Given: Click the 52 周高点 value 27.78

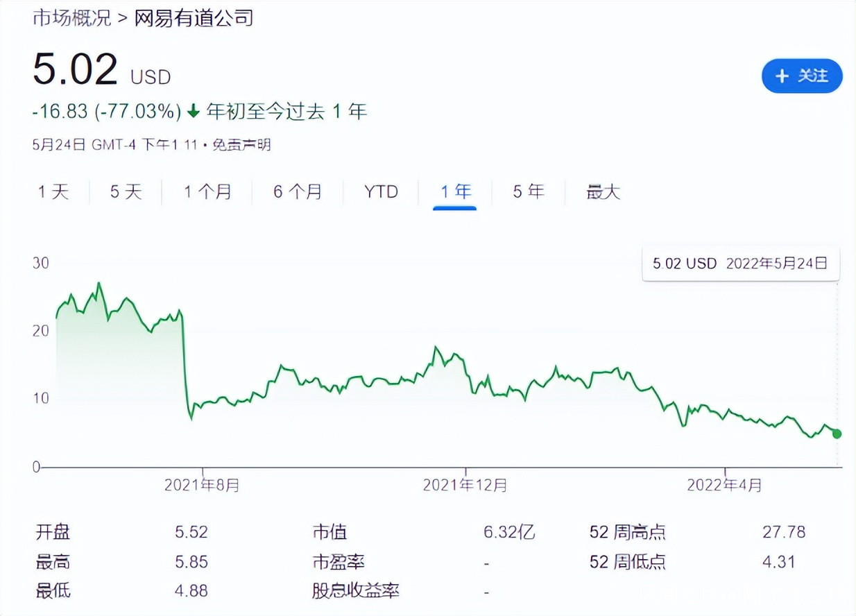Looking at the screenshot, I should (x=784, y=532).
